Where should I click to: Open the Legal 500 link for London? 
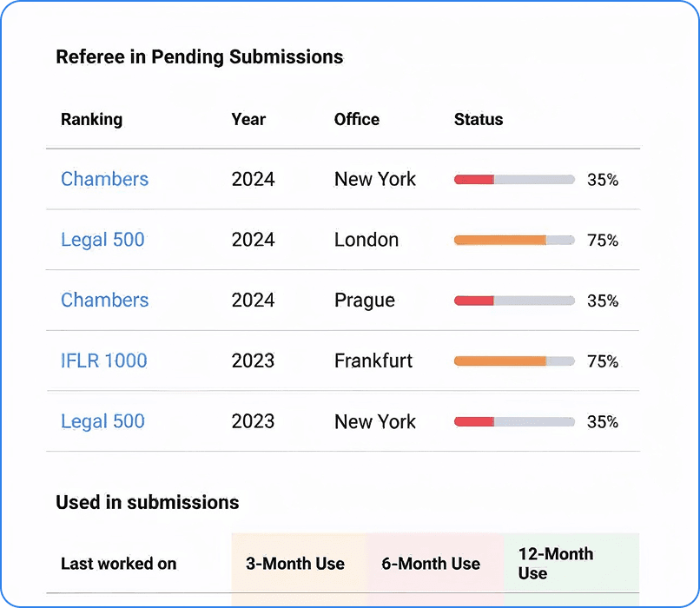[102, 240]
